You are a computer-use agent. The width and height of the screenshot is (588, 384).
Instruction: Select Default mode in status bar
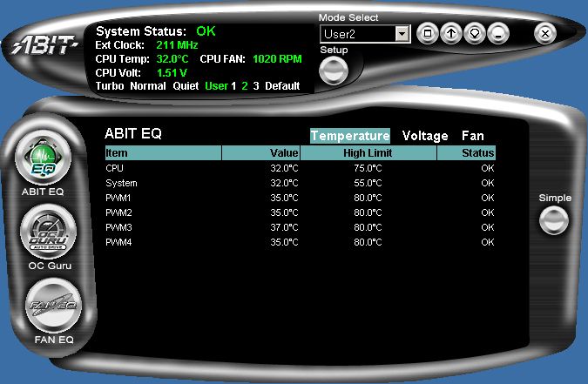pyautogui.click(x=282, y=86)
